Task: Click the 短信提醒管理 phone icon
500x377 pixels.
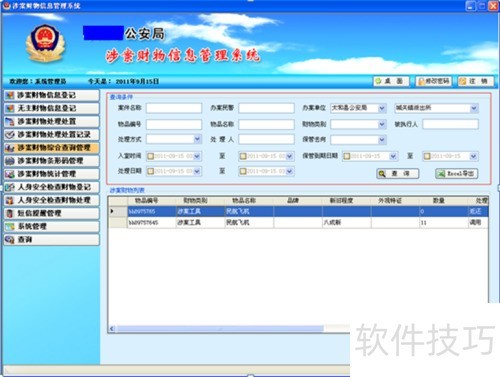Action: 10,213
